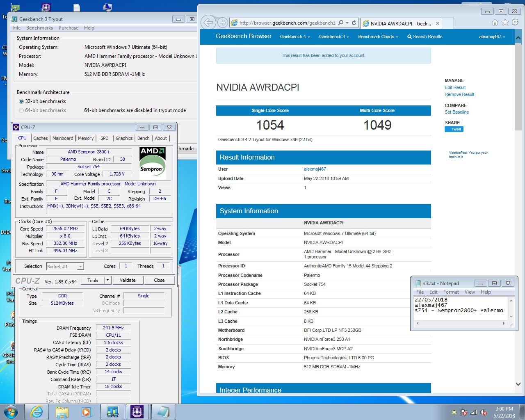Click the CPU-Z window title icon
The height and width of the screenshot is (420, 525).
tap(16, 127)
